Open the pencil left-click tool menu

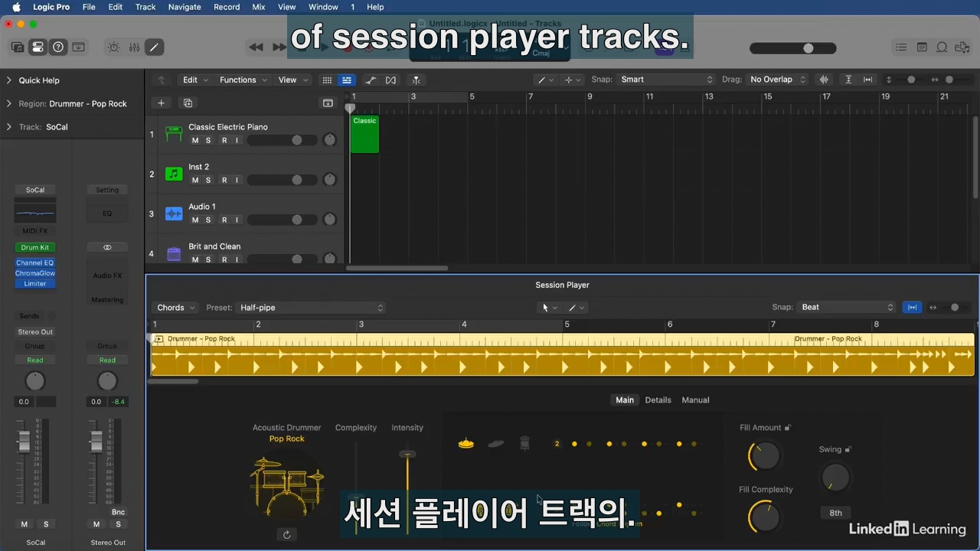coord(546,80)
